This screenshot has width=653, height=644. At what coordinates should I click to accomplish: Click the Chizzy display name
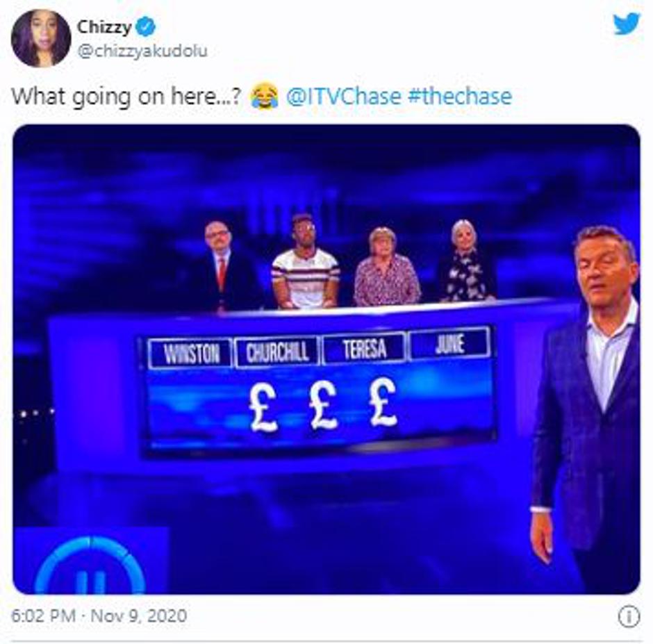click(104, 28)
